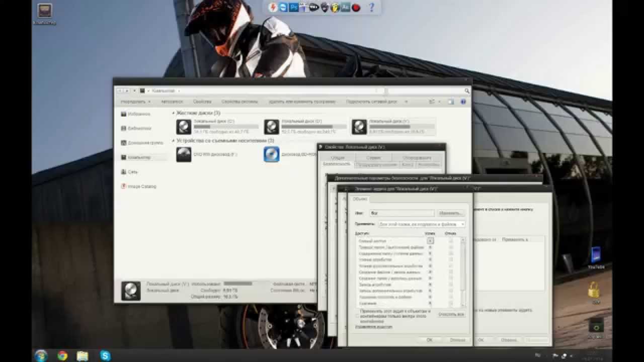Click the usage bar of Локальный диск (C:)
This screenshot has width=644, height=362.
click(226, 127)
